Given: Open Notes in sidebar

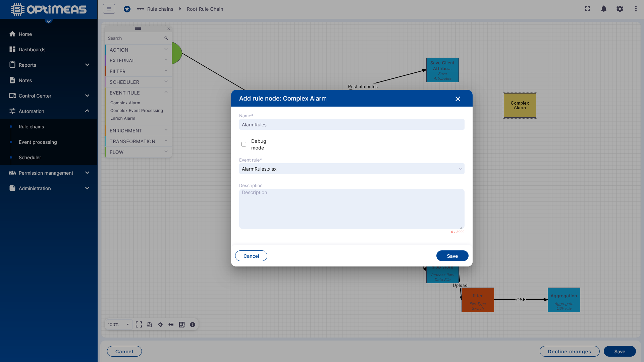Looking at the screenshot, I should coord(25,80).
